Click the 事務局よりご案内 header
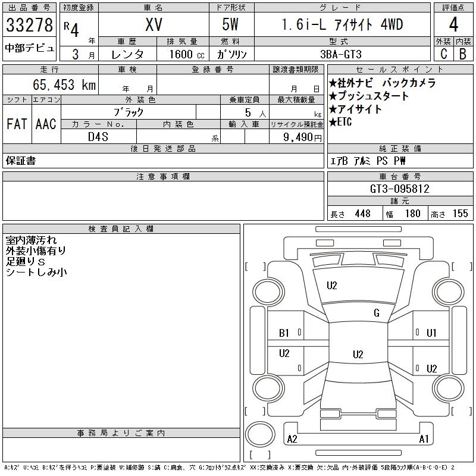 tap(121, 433)
